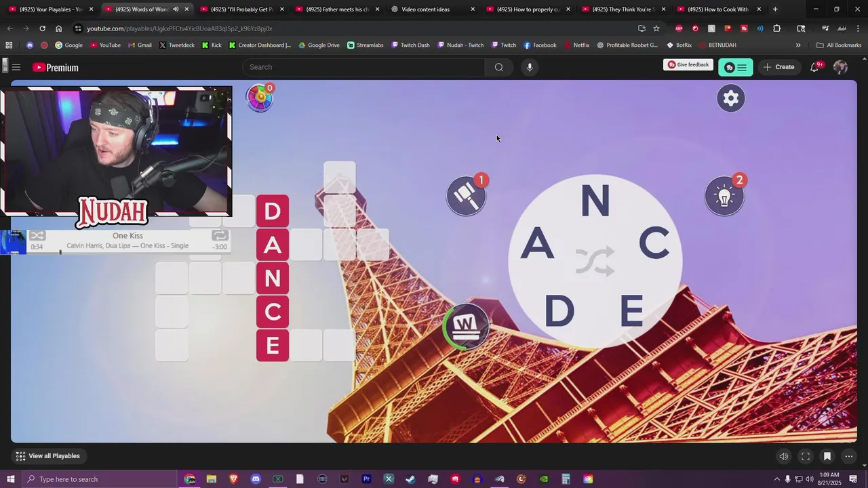Image resolution: width=868 pixels, height=488 pixels.
Task: Open Discord from the taskbar
Action: coord(256,479)
